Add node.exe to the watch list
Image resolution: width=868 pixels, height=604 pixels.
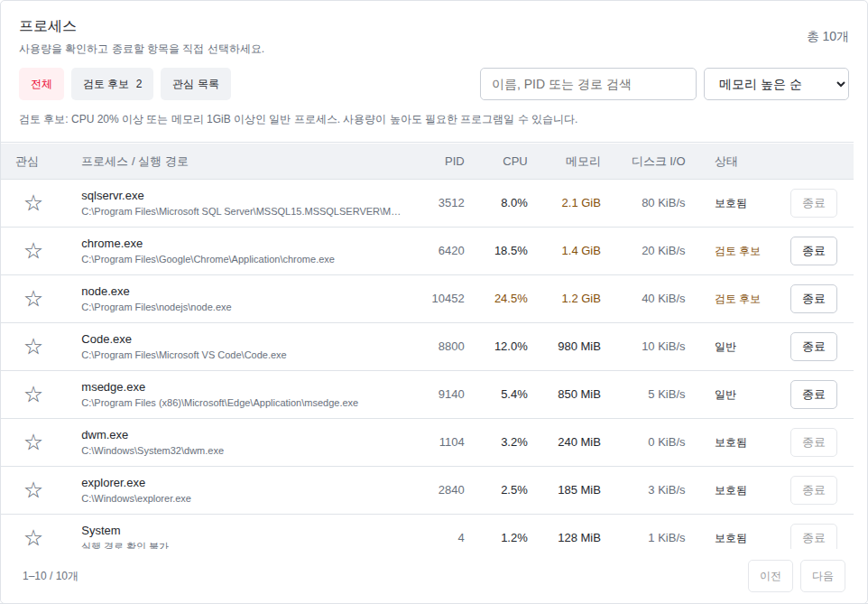click(33, 299)
